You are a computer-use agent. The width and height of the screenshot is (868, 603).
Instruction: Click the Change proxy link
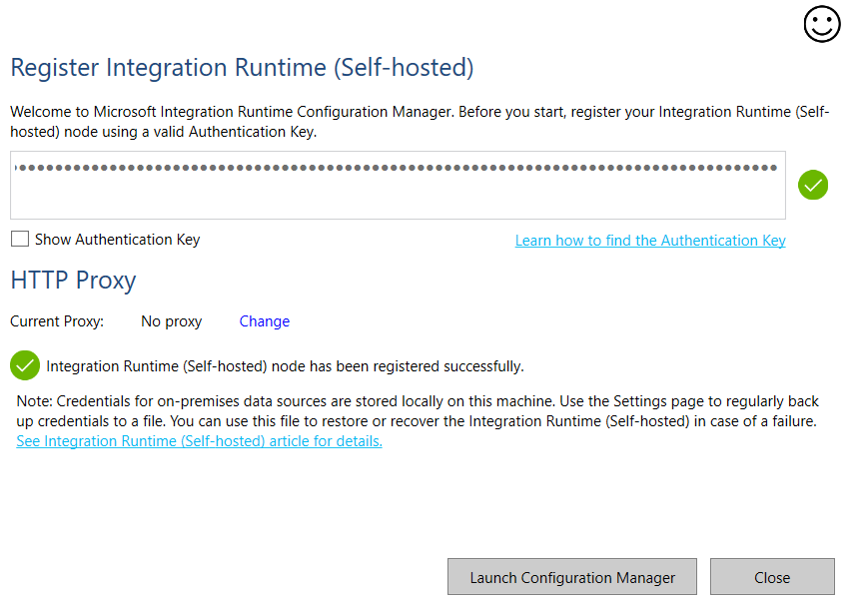click(264, 321)
